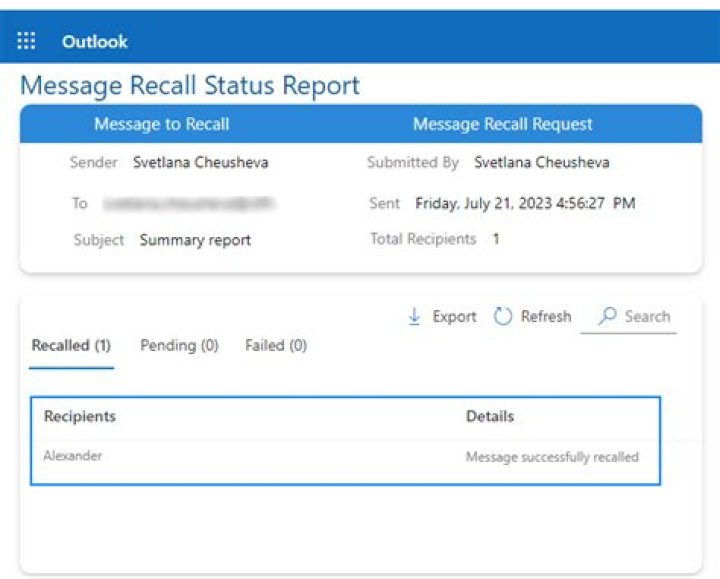Click the Submitted By field label

(413, 162)
